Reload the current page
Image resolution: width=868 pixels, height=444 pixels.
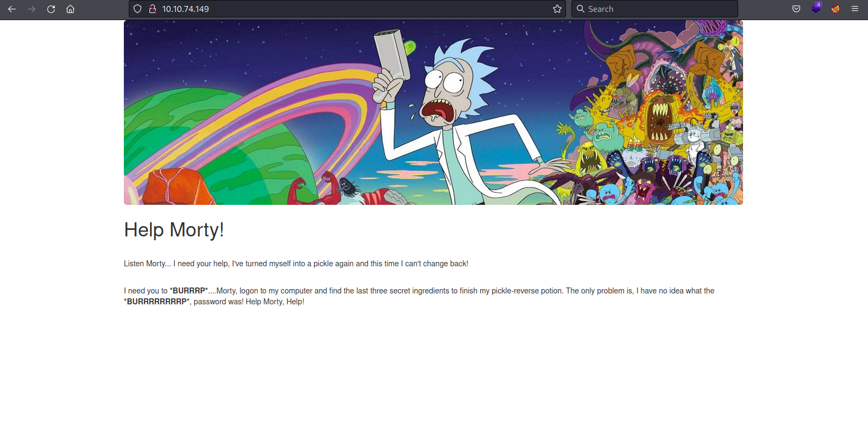51,9
